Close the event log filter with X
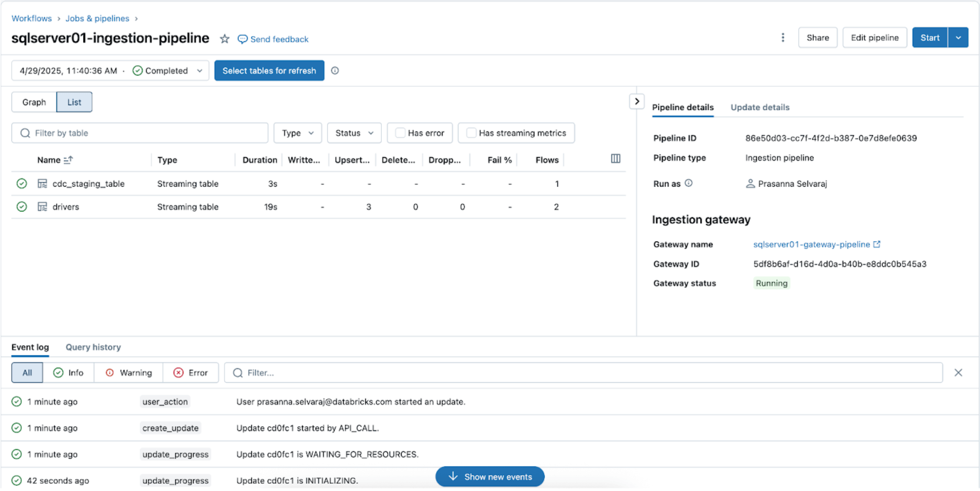Screen dimensions: 980x491 click(x=958, y=373)
